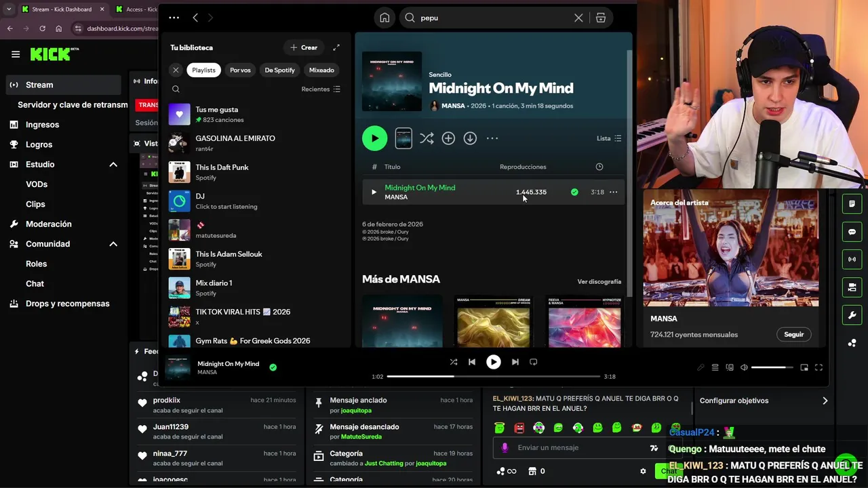Open the play queue icon

coord(715,367)
